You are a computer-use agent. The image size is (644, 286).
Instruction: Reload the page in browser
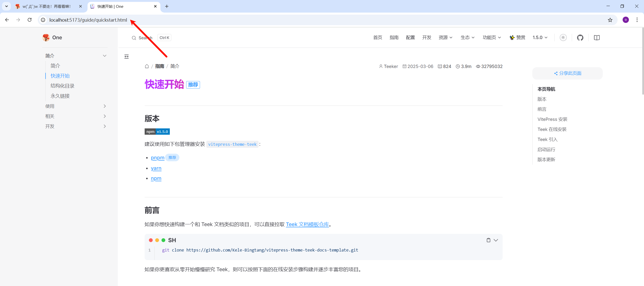[x=30, y=20]
